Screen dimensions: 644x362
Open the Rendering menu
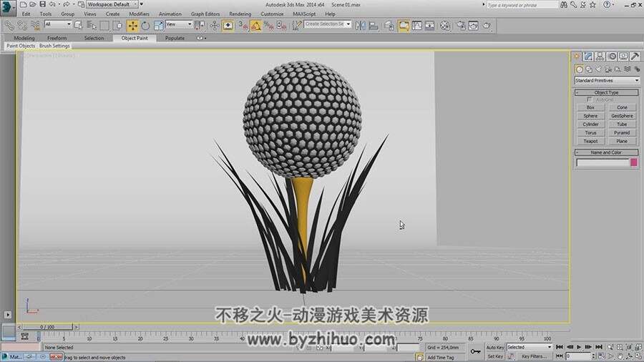coord(240,14)
